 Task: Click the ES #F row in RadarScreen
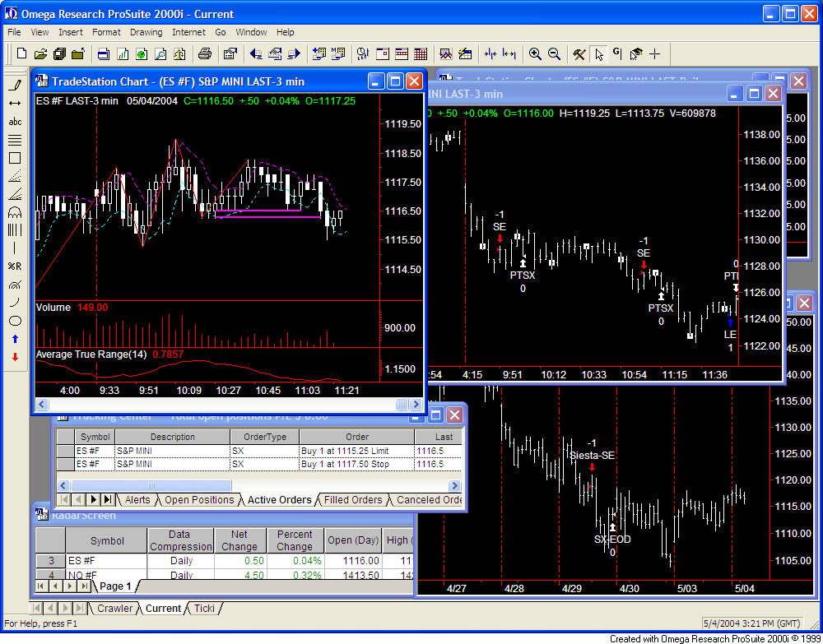225,561
